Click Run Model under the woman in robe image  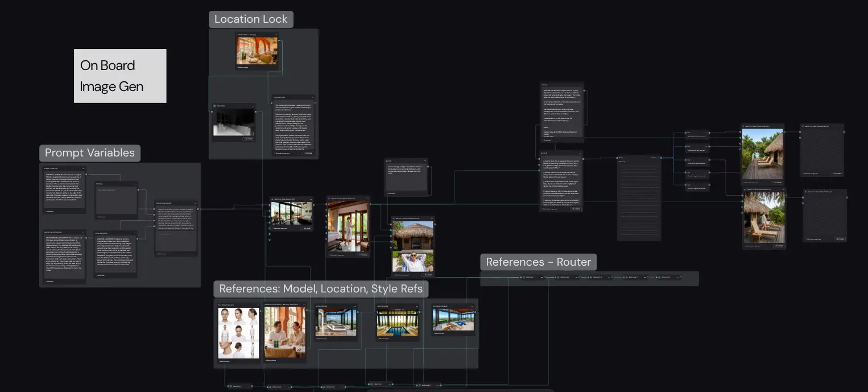(363, 255)
